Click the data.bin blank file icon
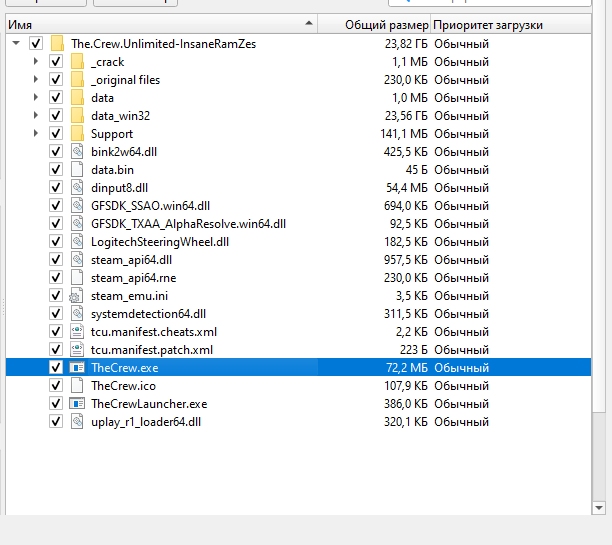The width and height of the screenshot is (612, 545). point(77,169)
